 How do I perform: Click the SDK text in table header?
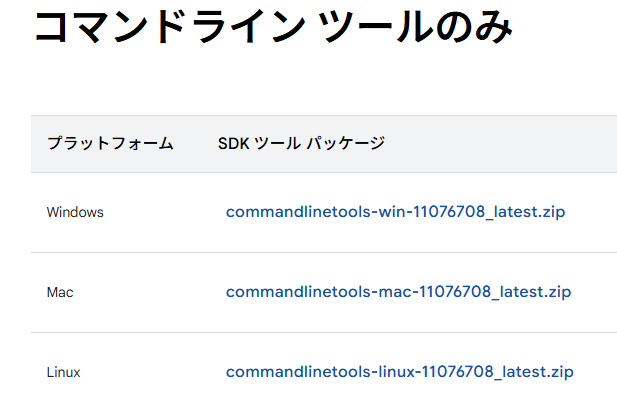coord(234,144)
